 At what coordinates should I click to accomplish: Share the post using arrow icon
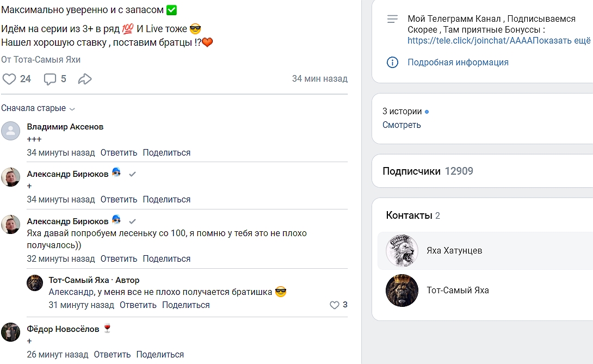[x=84, y=79]
